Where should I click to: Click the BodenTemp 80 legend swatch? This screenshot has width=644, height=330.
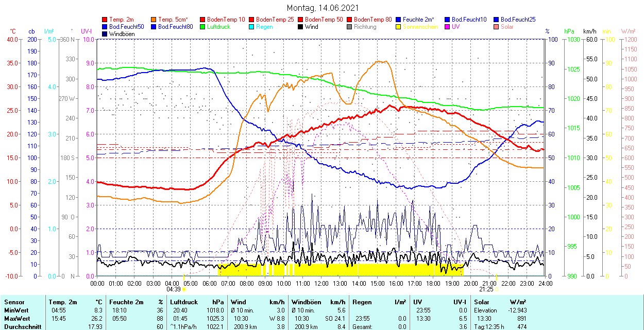click(349, 20)
